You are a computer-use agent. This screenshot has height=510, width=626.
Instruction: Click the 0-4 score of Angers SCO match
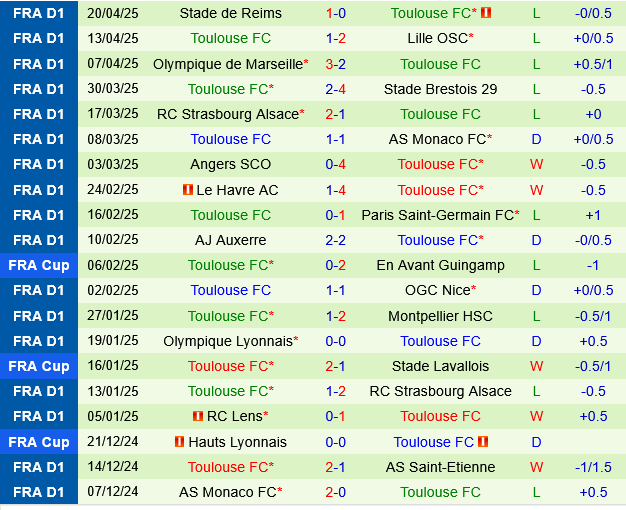coord(336,164)
